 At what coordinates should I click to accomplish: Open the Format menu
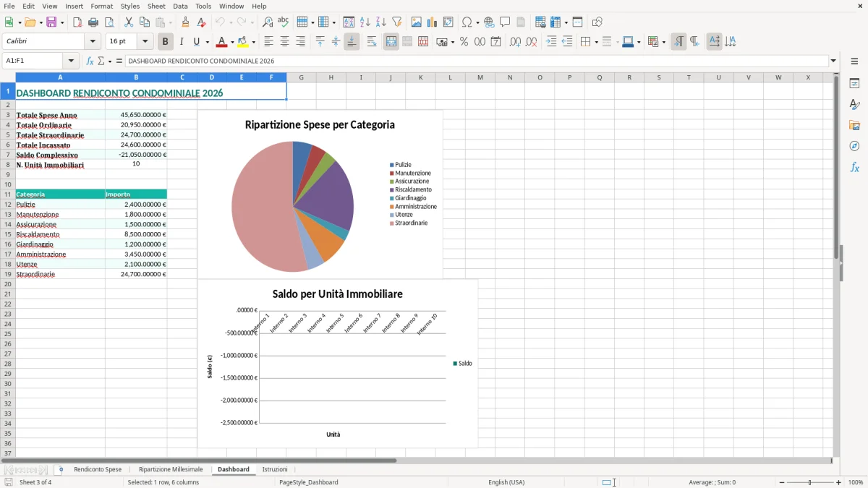click(102, 6)
